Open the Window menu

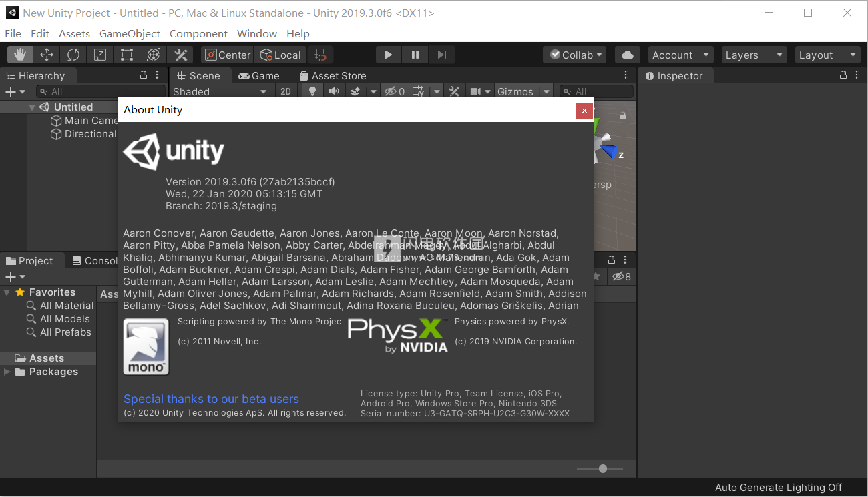pyautogui.click(x=257, y=33)
